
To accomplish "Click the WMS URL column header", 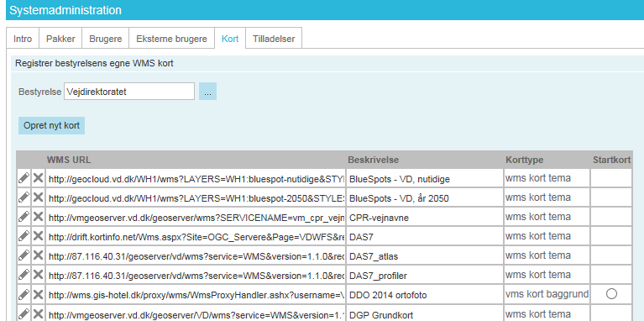I will (x=69, y=160).
